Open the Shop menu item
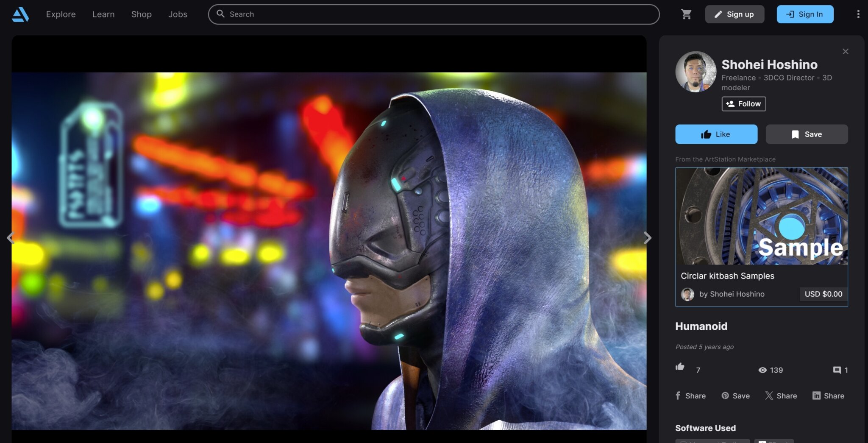Viewport: 868px width, 443px height. coord(141,14)
